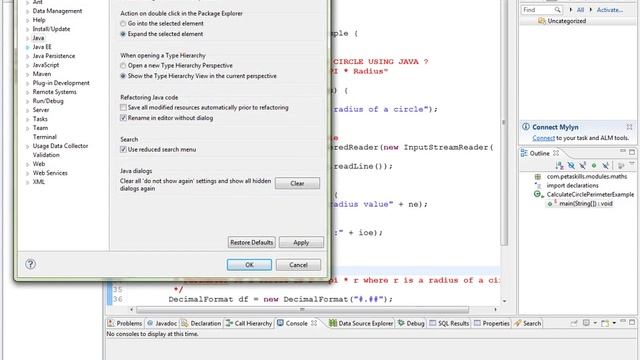Viewport: 640px width, 360px height.
Task: Confirm preferences with OK button
Action: (x=249, y=265)
